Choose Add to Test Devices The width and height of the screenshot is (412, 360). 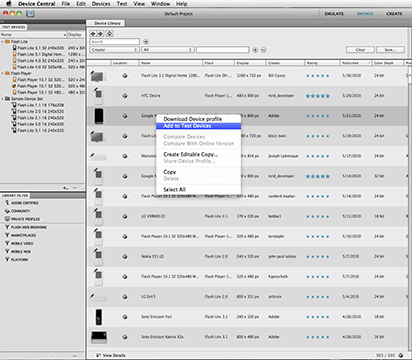[198, 126]
